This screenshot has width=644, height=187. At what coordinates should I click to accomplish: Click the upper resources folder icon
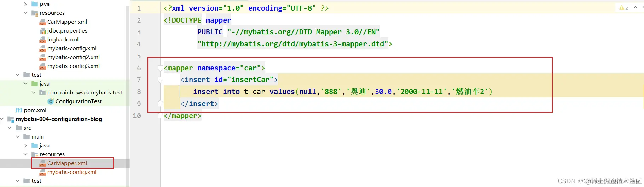click(x=35, y=13)
